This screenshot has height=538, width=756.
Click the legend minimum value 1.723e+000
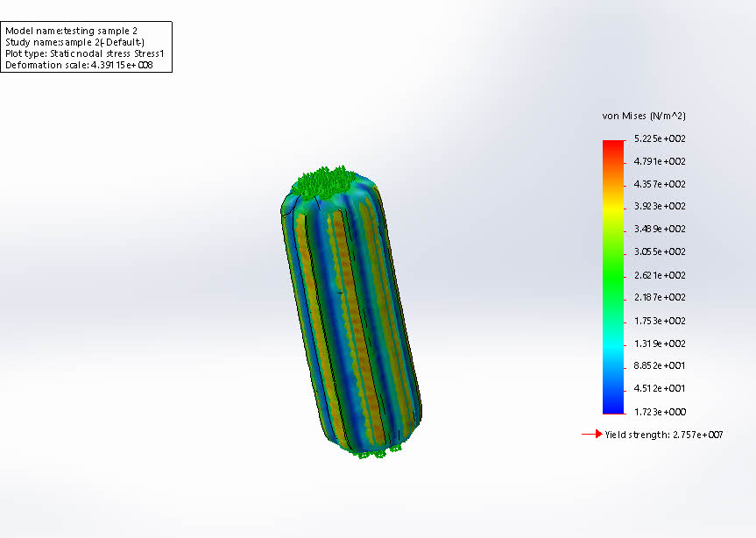tap(660, 412)
